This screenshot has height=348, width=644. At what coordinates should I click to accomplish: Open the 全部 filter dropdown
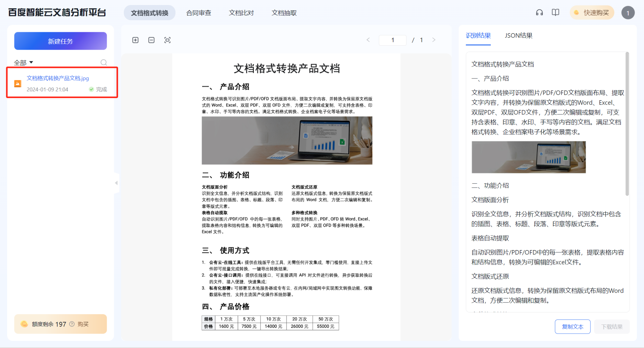tap(23, 63)
